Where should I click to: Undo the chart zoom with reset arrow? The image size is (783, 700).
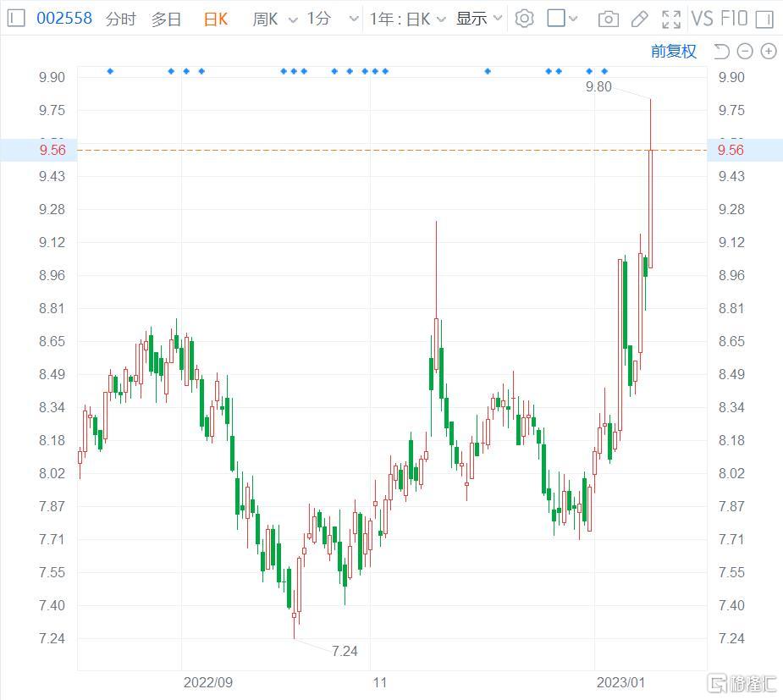(721, 51)
